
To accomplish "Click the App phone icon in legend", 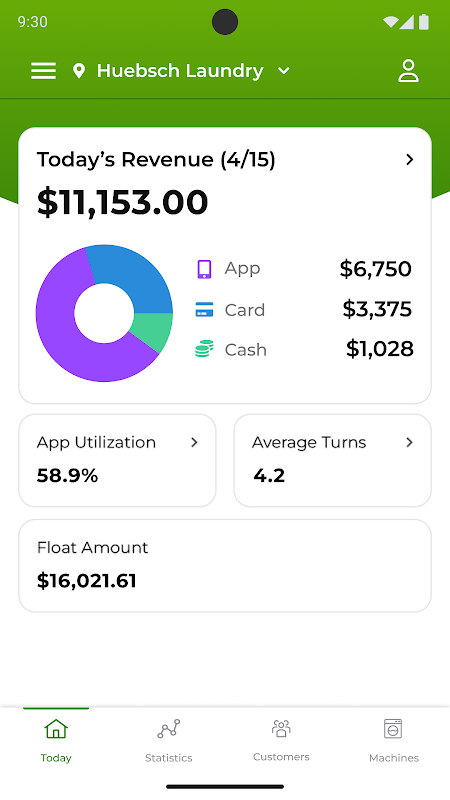I will (204, 269).
